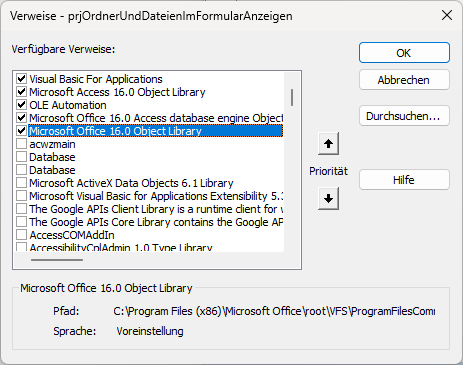The width and height of the screenshot is (463, 365).
Task: Uncheck Microsoft Office 16.0 Object Library
Action: 22,131
